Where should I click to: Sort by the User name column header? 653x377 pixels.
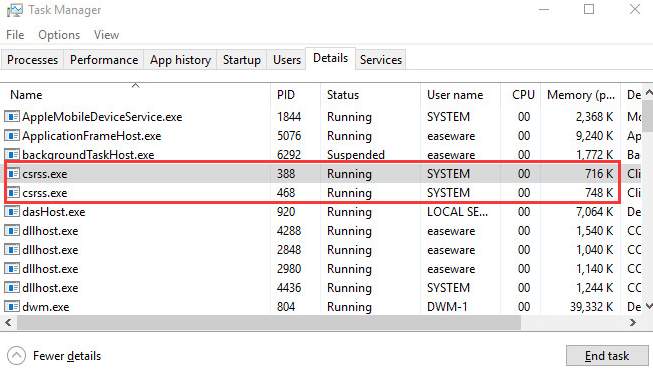tap(461, 95)
